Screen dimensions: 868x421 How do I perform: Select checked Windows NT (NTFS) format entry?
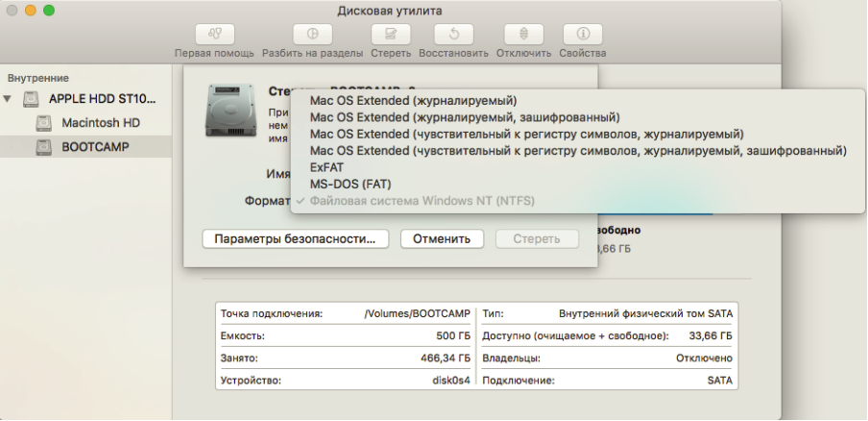422,200
